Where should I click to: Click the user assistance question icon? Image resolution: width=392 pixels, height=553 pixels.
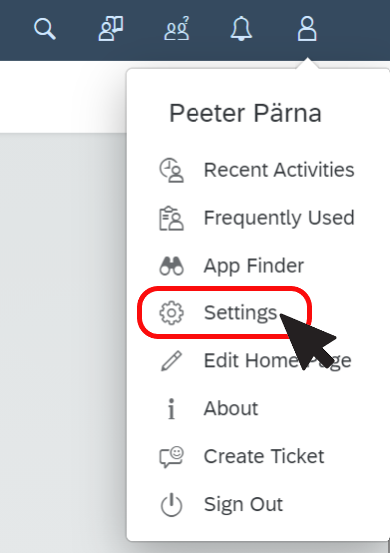point(176,29)
